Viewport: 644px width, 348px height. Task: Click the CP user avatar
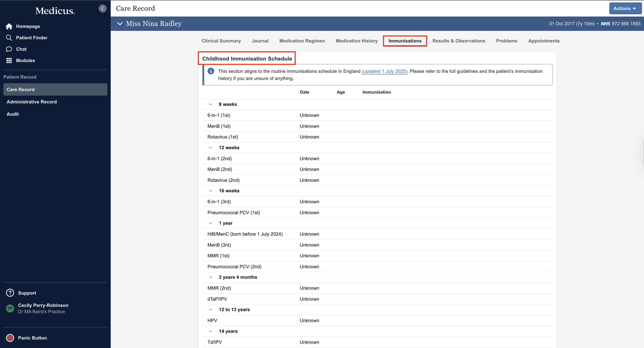coord(10,308)
